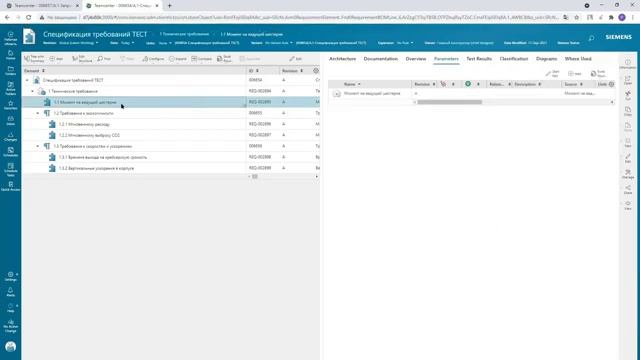640x360 pixels.
Task: Switch to the Architecture tab
Action: (342, 59)
